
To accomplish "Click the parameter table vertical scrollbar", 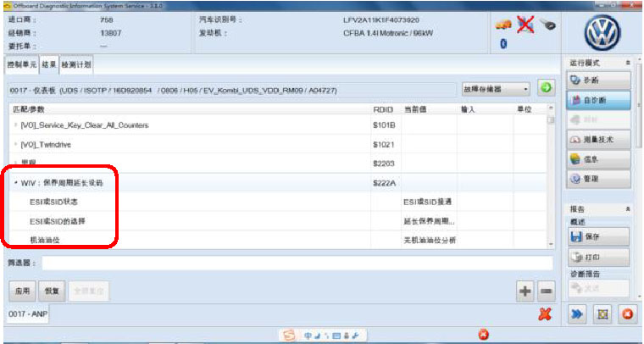I will point(551,176).
